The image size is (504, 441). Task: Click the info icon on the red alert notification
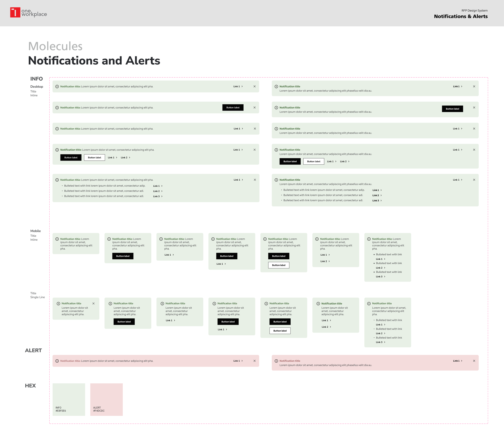click(57, 361)
